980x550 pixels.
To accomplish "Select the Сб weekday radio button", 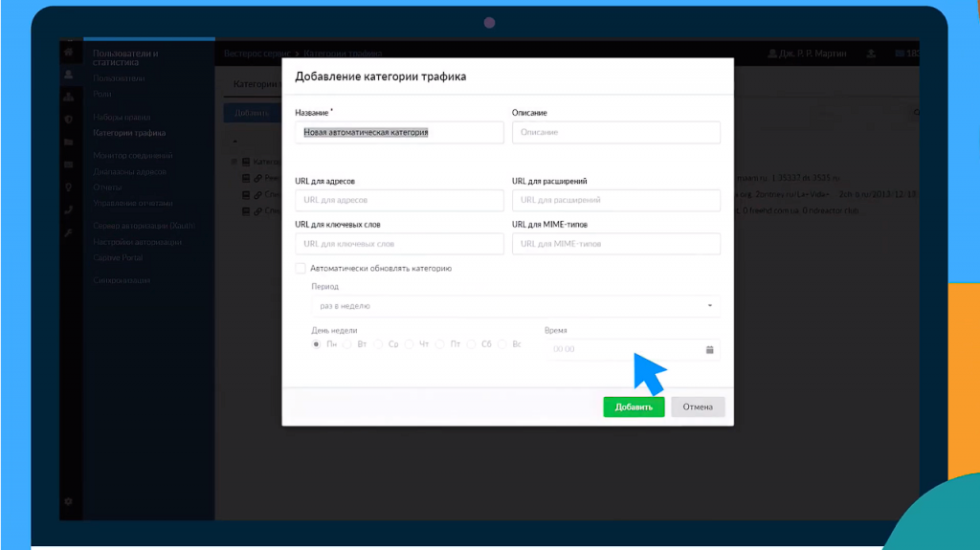I will click(471, 344).
